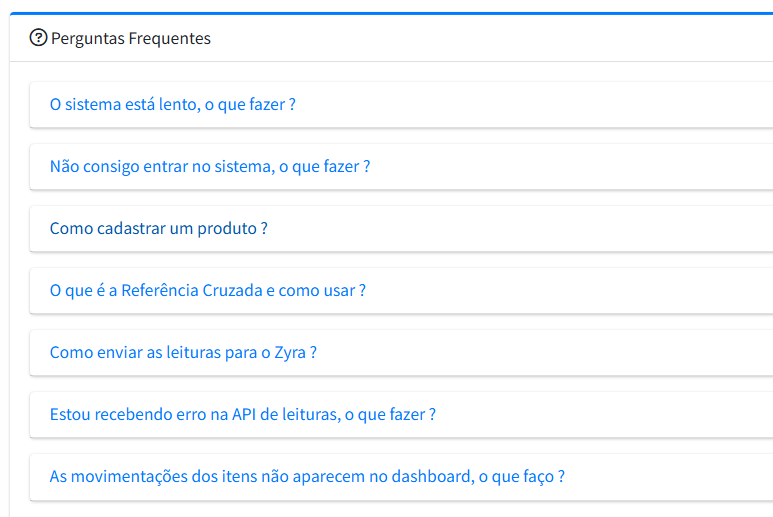Expand the dashboard movements FAQ accordion card
Viewport: 773px width, 517px height.
click(670, 476)
